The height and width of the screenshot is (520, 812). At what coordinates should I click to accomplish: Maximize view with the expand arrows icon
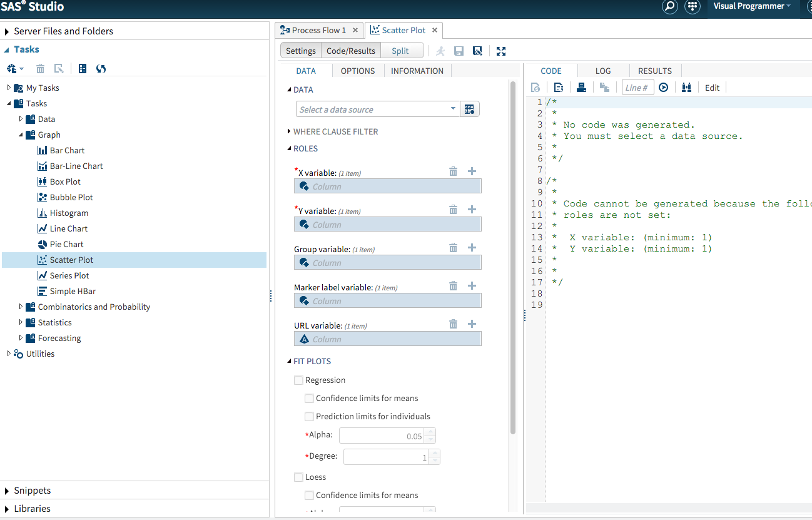click(501, 51)
